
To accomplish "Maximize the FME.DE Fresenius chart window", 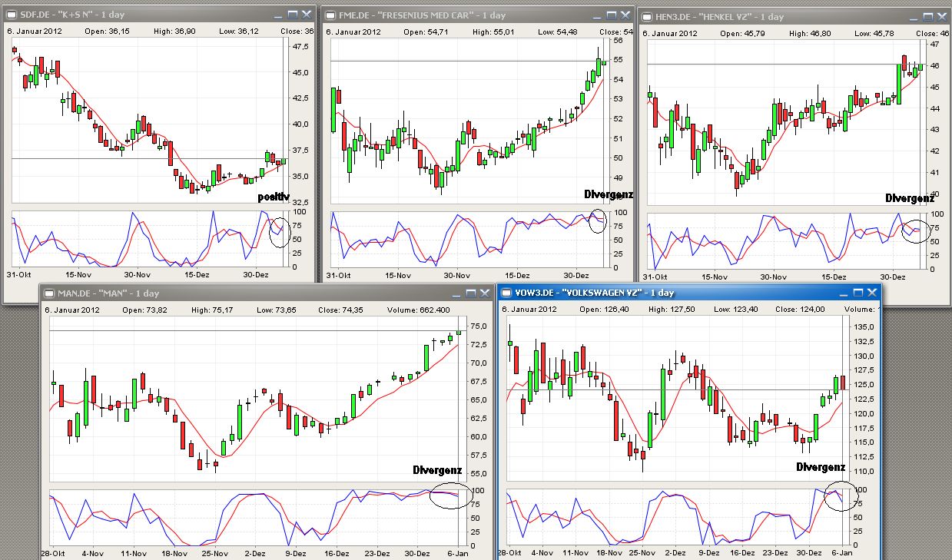I will click(613, 15).
